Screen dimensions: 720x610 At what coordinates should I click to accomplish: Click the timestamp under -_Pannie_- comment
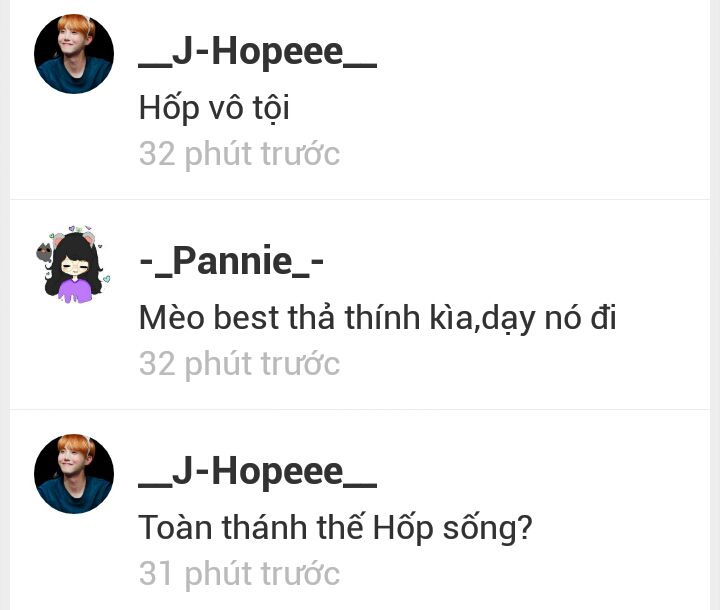tap(239, 364)
